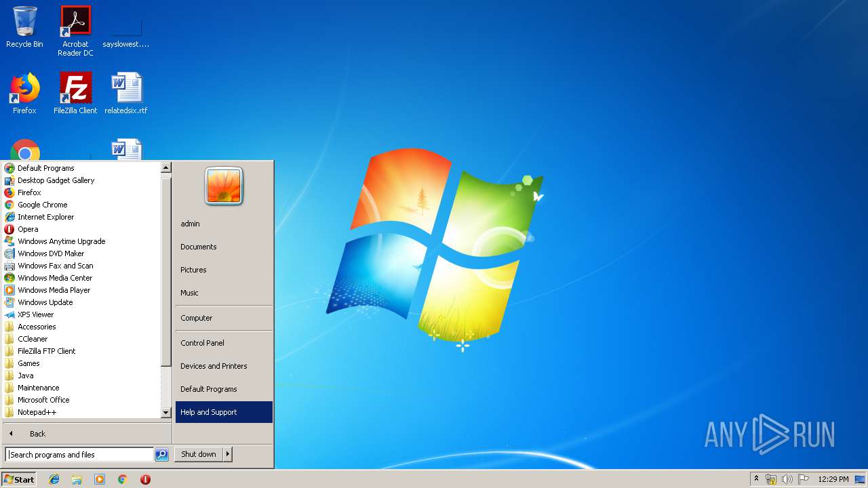Click the user account picture
This screenshot has height=488, width=868.
(224, 186)
